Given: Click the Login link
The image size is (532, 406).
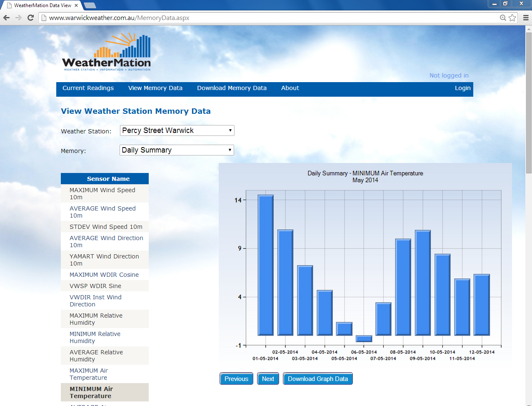Looking at the screenshot, I should click(x=462, y=88).
